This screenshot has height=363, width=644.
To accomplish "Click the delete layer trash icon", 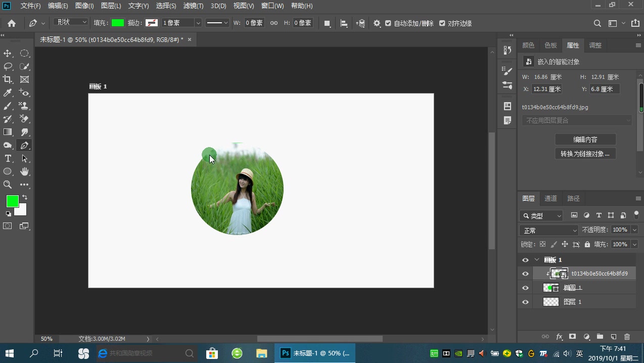I will pos(627,336).
